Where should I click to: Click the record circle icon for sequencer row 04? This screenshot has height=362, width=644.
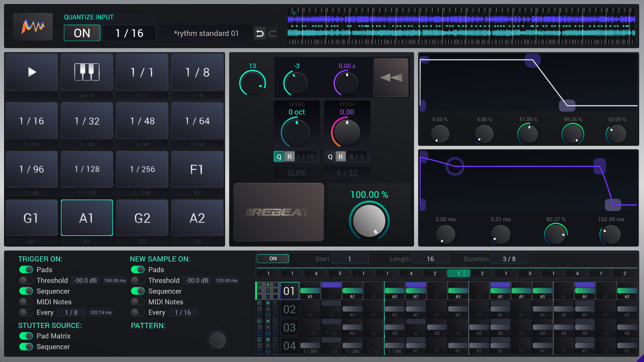(268, 340)
